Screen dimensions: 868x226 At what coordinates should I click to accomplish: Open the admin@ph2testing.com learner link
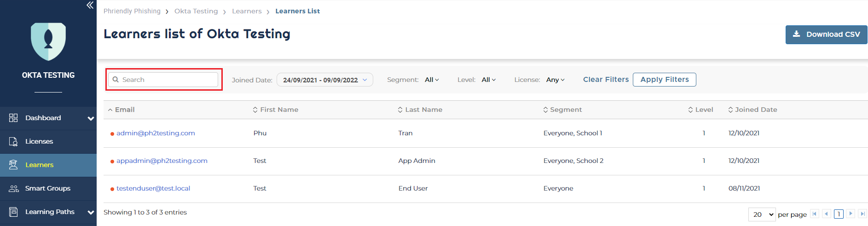[156, 133]
